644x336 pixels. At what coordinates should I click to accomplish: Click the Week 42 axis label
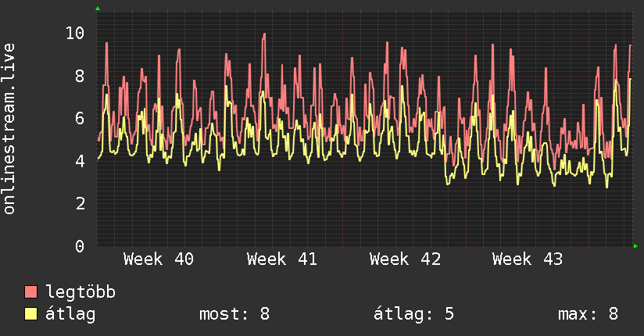coord(405,259)
